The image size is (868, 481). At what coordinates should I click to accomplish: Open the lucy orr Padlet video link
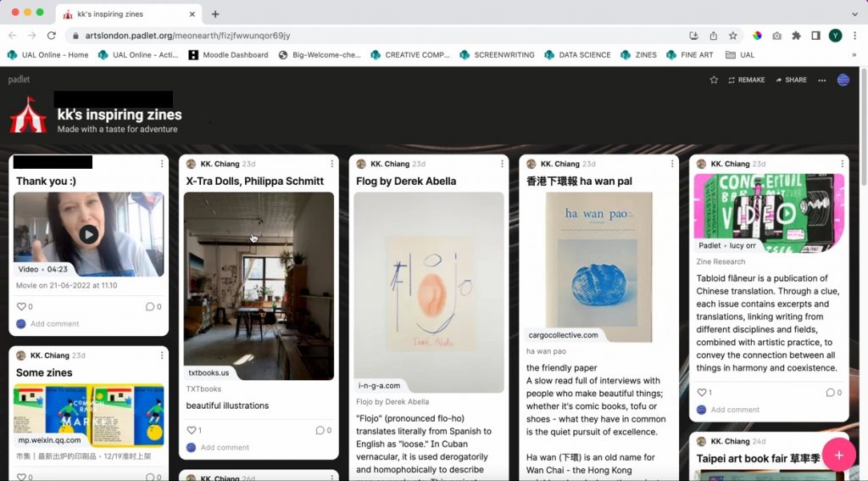pos(769,213)
